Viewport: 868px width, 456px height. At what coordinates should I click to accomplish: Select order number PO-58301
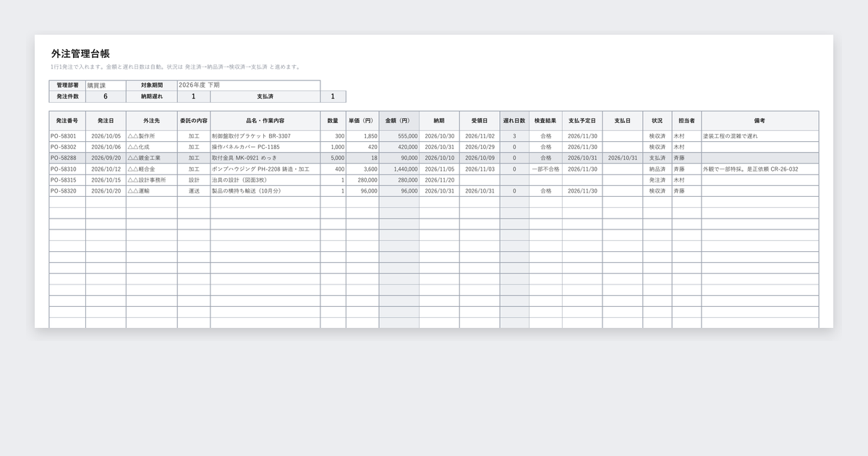67,136
